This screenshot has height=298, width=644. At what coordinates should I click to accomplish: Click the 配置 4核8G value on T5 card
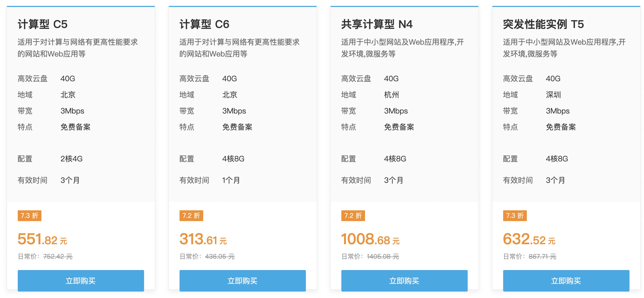[558, 159]
